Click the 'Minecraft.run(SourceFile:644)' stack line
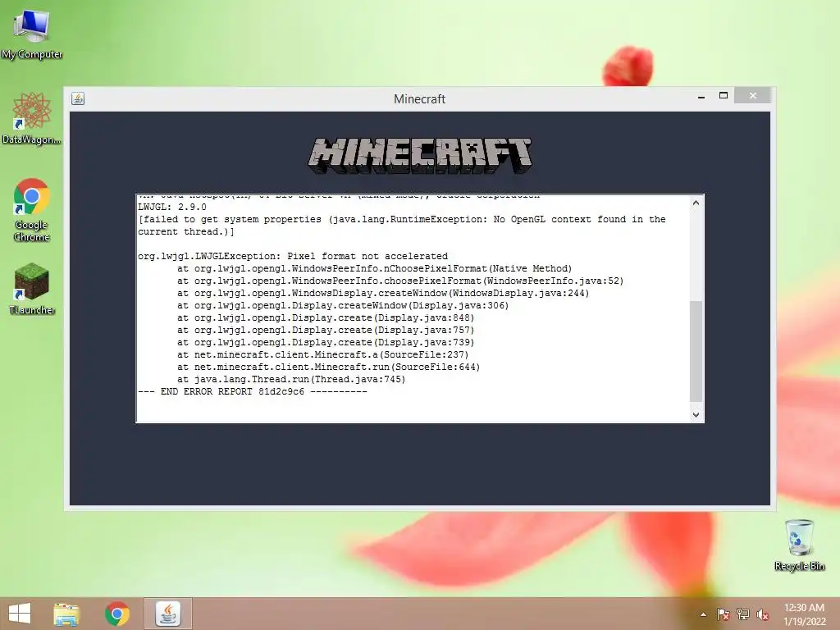 click(x=328, y=367)
